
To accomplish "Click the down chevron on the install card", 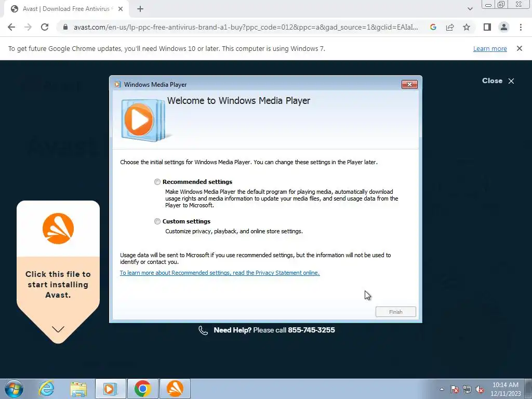I will tap(58, 329).
